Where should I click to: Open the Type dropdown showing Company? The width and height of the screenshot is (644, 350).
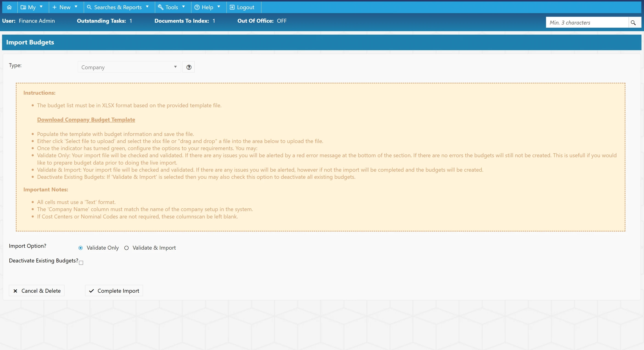tap(129, 67)
